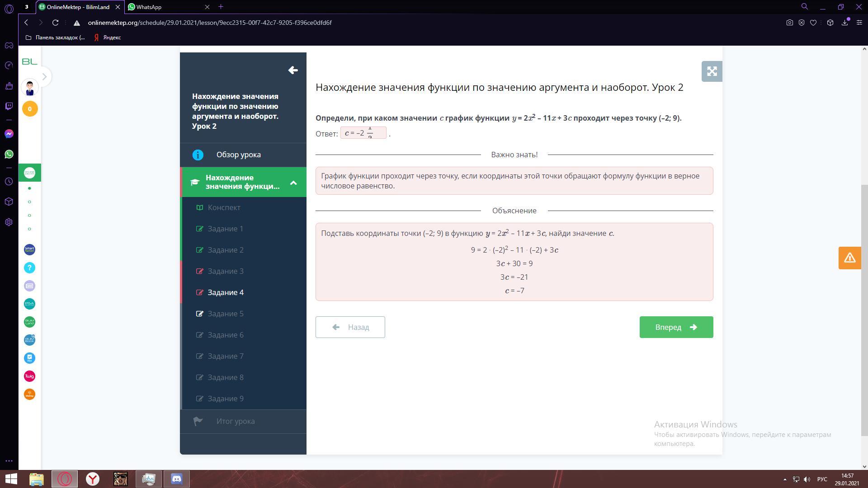The width and height of the screenshot is (868, 488).
Task: Open the orange warning report icon
Action: point(849,258)
